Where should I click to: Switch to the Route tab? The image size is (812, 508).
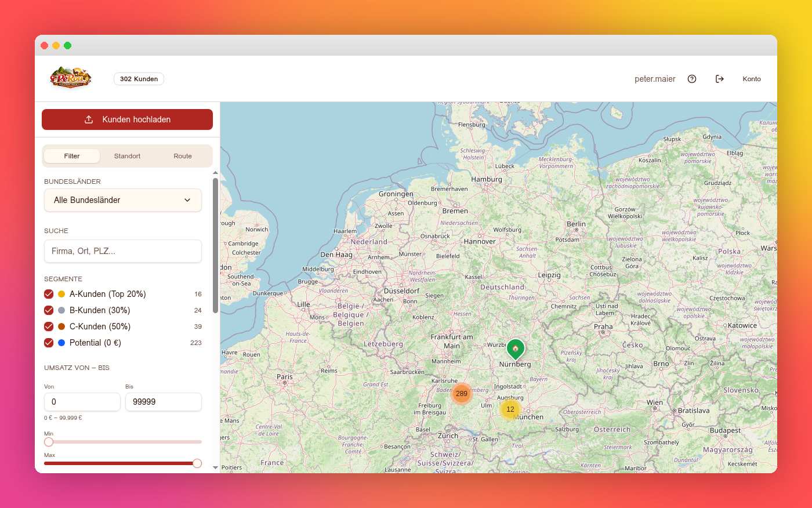[183, 156]
